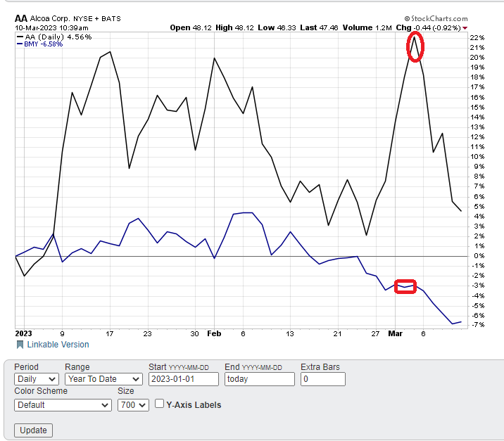Click the '10-Mar-2023 10:39am' timestamp

click(x=51, y=28)
